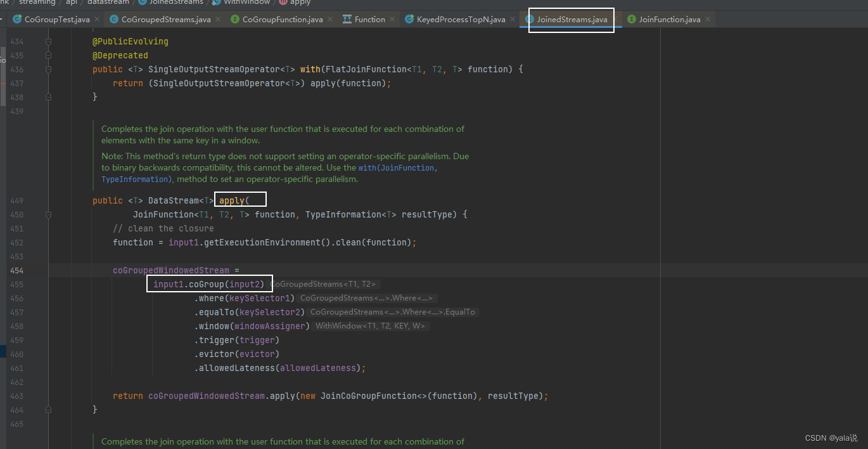Close the JoinFunction.java tab
This screenshot has height=449, width=868.
click(708, 20)
